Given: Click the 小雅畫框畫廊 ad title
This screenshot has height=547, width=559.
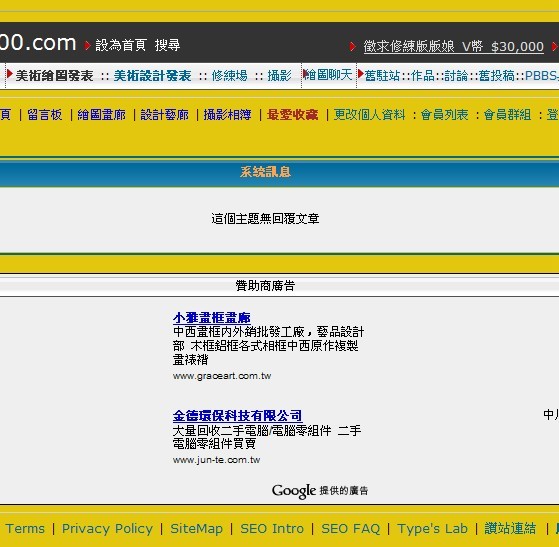Looking at the screenshot, I should click(x=212, y=318).
